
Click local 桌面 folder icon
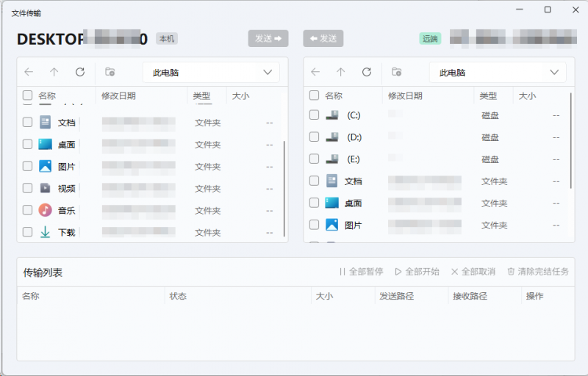pos(45,144)
